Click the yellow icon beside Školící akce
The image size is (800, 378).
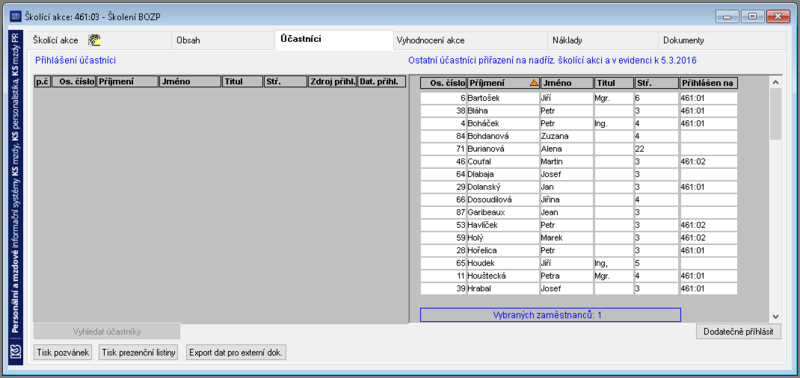(94, 40)
